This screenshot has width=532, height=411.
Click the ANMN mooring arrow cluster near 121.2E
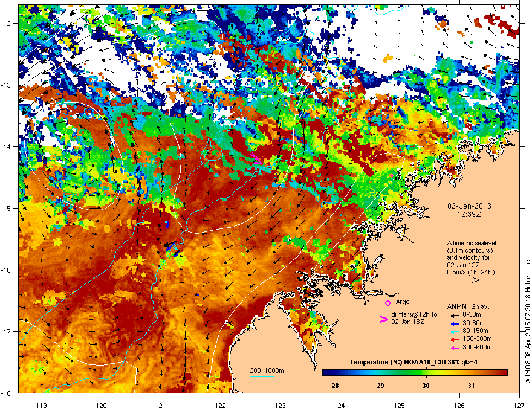(172, 247)
